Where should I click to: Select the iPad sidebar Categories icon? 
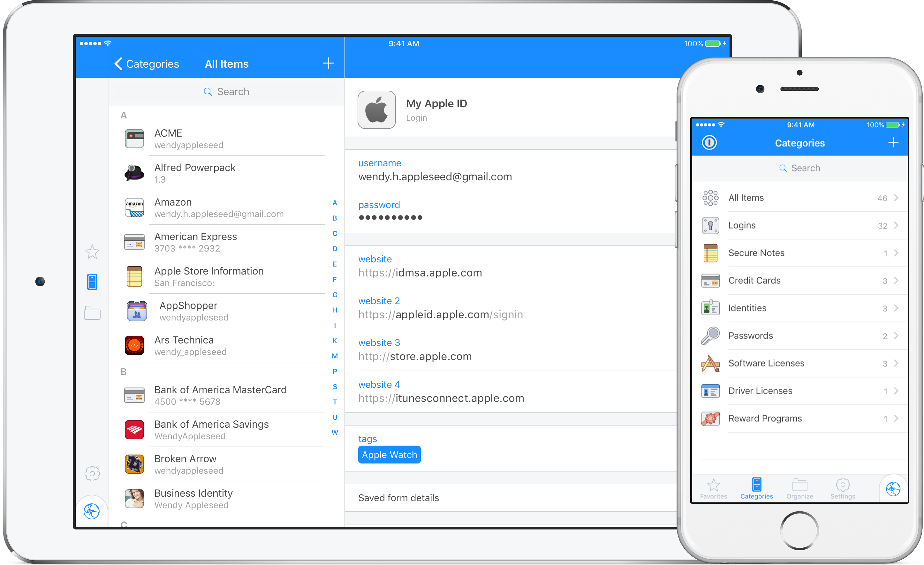coord(92,282)
